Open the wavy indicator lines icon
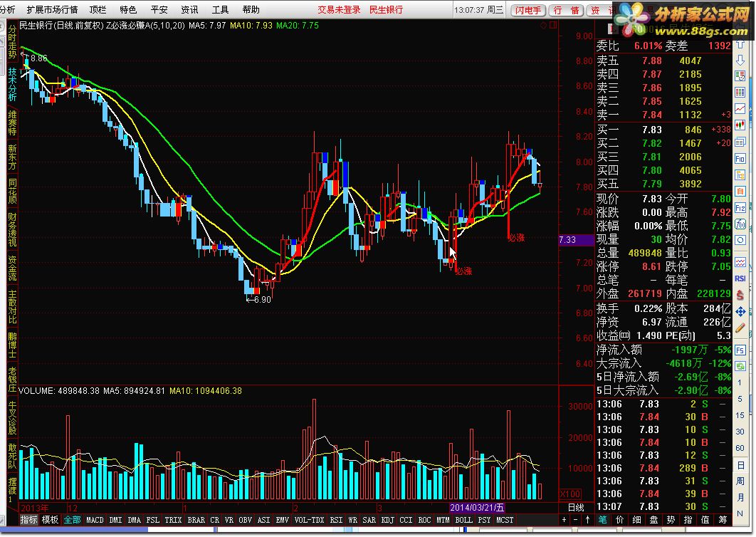The height and width of the screenshot is (537, 756). 740,262
